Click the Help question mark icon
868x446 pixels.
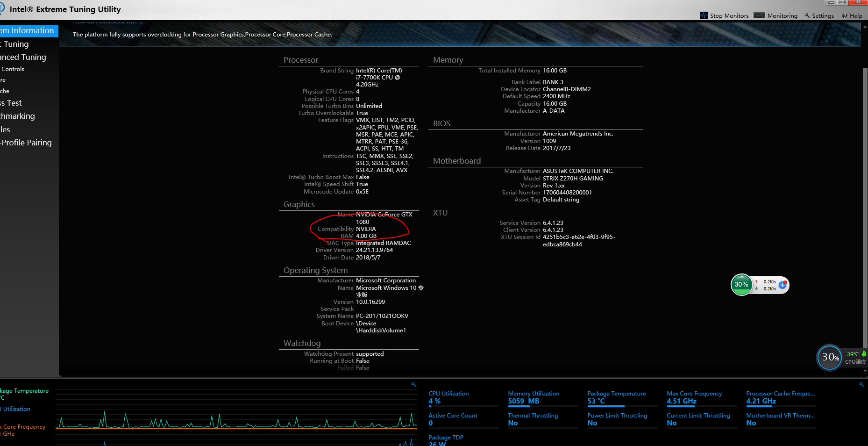(x=845, y=15)
